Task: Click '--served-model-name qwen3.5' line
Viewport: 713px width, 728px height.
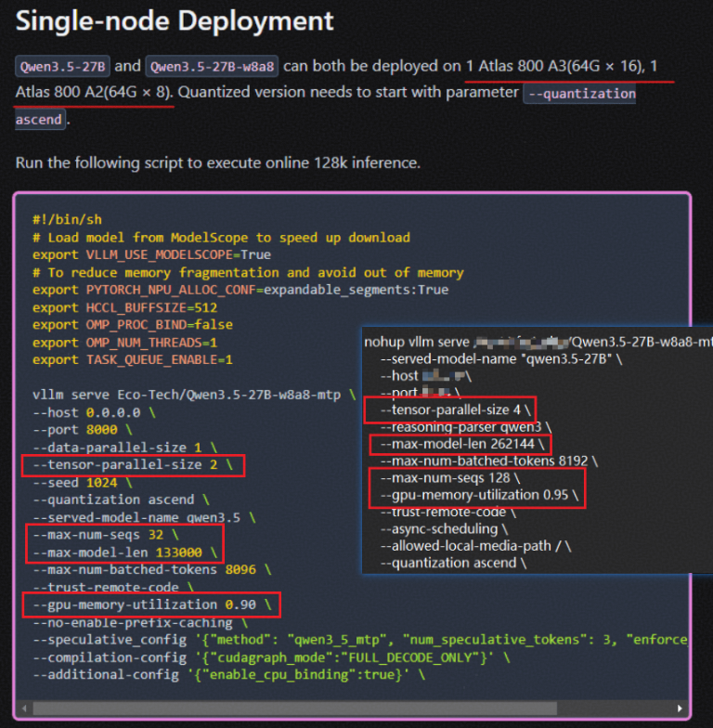Action: [x=144, y=517]
